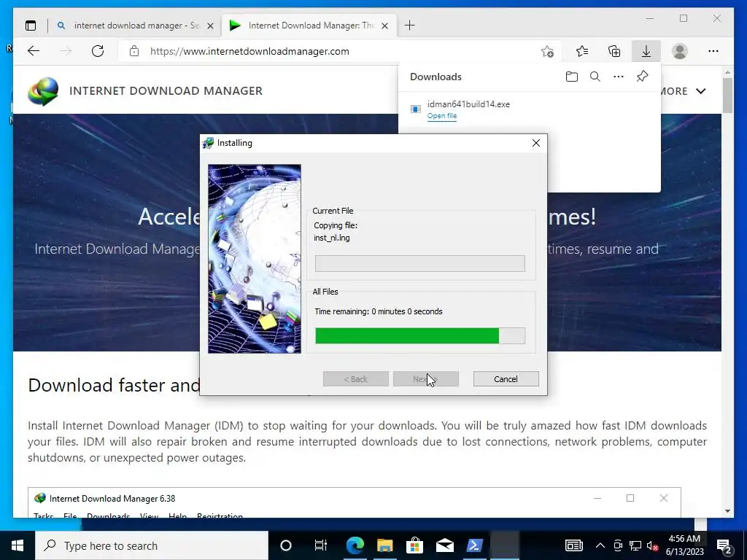Open Task View on the taskbar
This screenshot has height=560, width=747.
point(321,545)
